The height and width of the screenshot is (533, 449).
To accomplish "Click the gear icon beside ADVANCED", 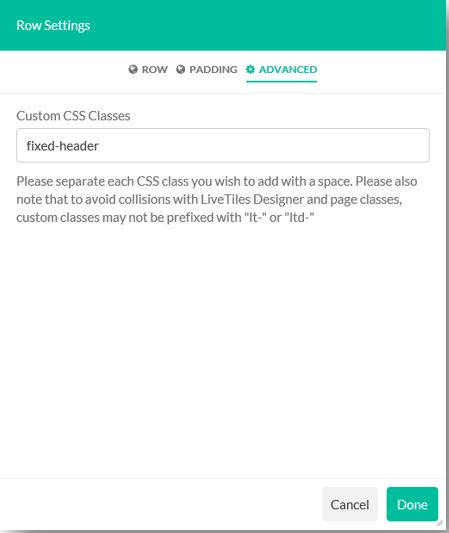I will (250, 69).
